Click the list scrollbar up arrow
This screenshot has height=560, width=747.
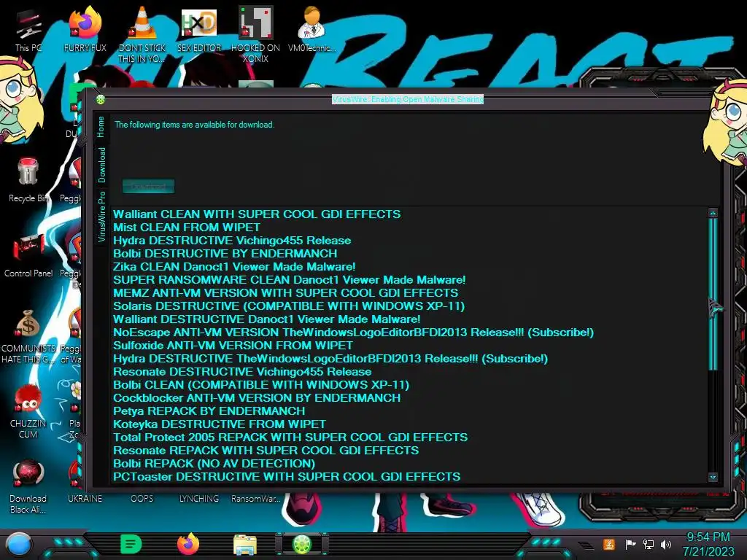pos(713,213)
